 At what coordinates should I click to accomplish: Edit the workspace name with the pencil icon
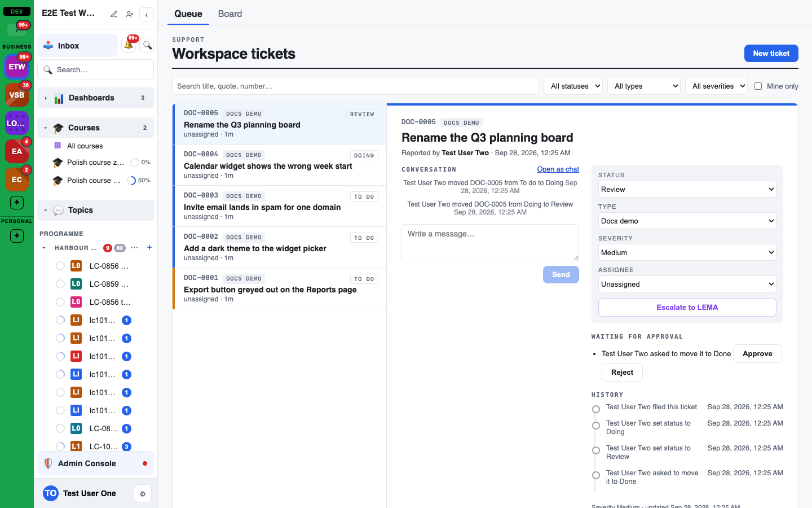click(x=114, y=14)
